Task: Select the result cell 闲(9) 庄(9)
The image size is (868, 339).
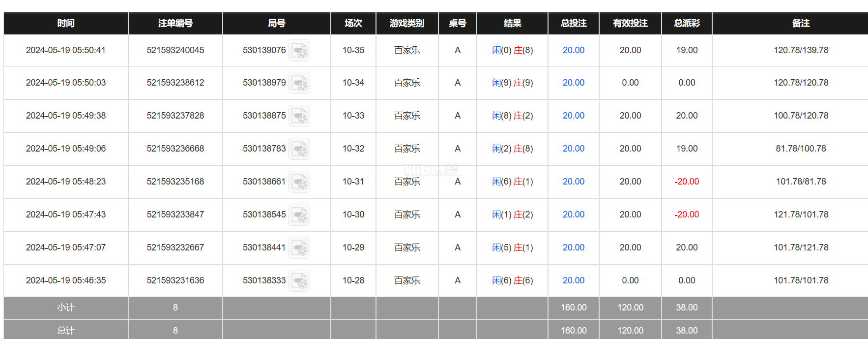Action: [513, 83]
